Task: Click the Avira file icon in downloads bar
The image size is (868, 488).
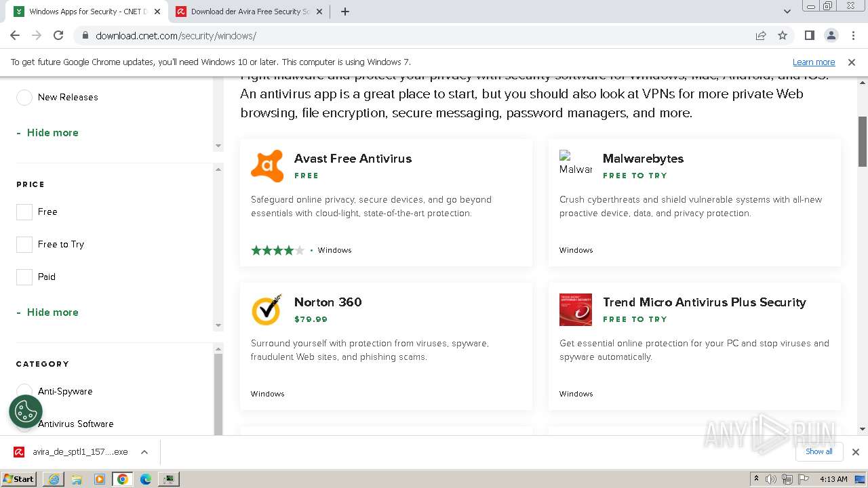Action: pos(19,452)
